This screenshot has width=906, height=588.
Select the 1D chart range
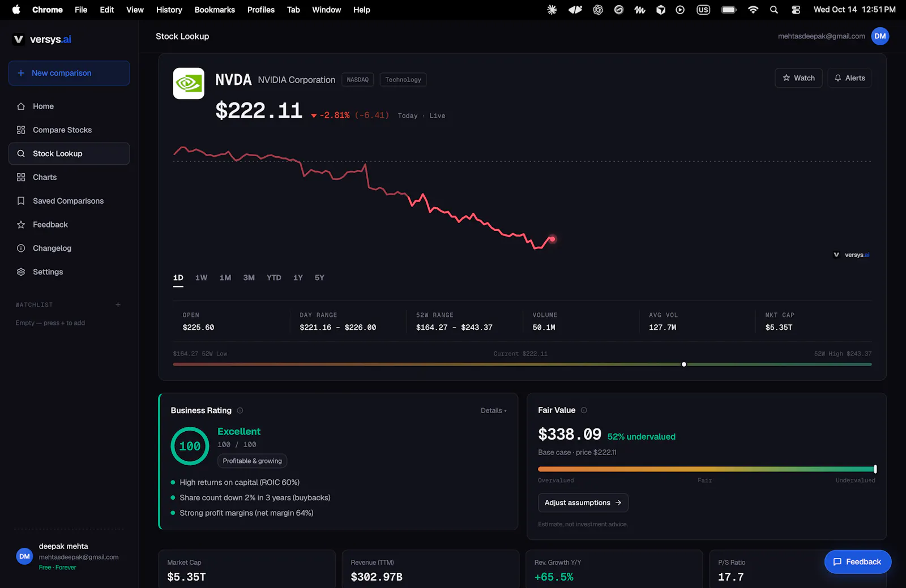pyautogui.click(x=178, y=278)
